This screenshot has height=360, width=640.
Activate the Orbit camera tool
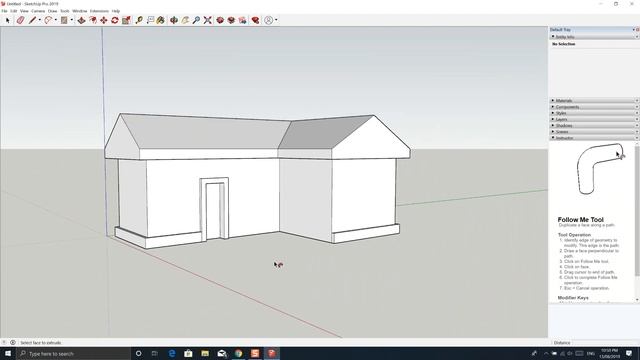click(x=174, y=20)
